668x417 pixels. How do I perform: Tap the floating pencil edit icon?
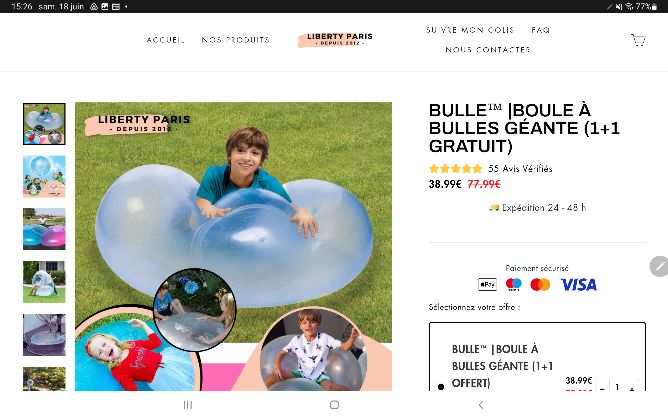tap(659, 266)
